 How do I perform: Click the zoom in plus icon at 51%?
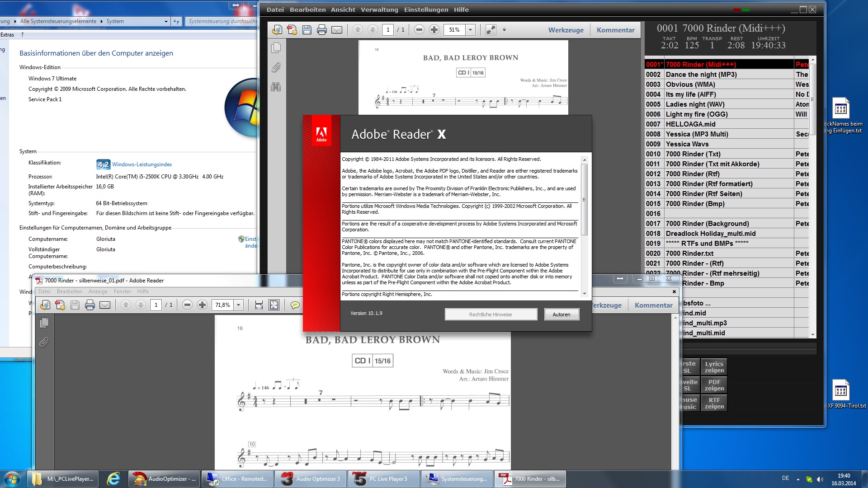click(434, 30)
